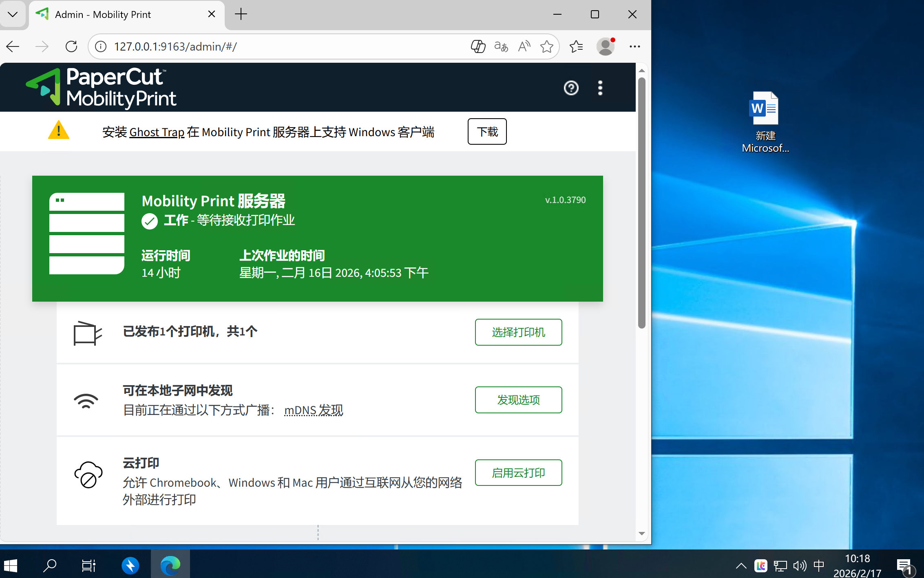Open the three-dot menu in PaperCut header
Image resolution: width=924 pixels, height=578 pixels.
click(600, 88)
